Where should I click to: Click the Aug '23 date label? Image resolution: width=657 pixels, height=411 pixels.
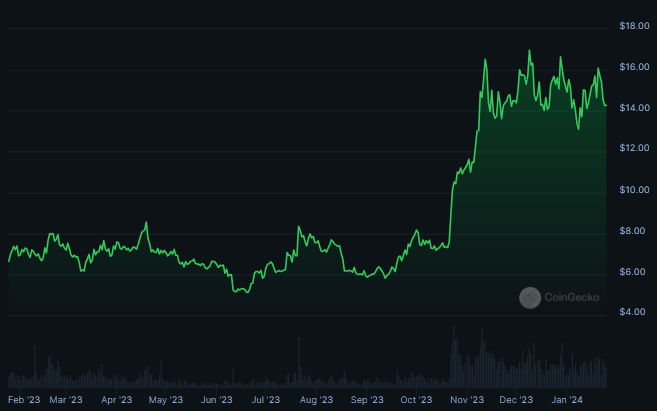coord(316,400)
